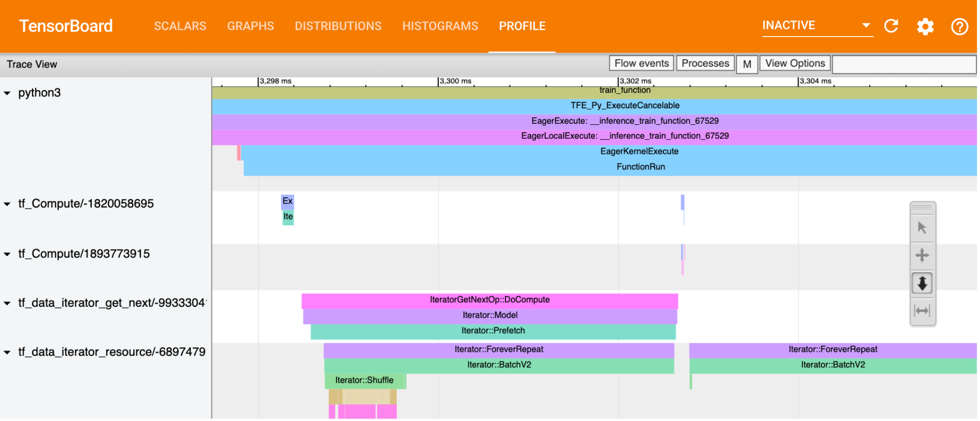Activate the zoom tool
Viewport: 980px width, 421px height.
[922, 283]
